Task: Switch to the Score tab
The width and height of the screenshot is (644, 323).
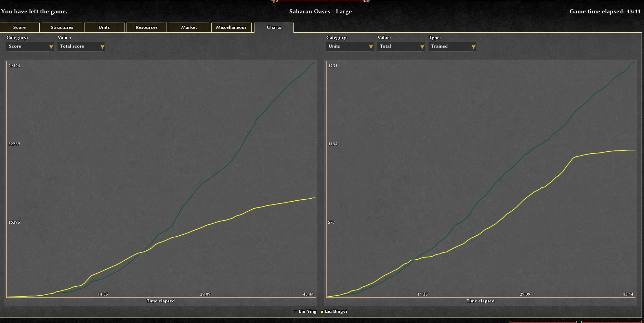Action: (19, 27)
